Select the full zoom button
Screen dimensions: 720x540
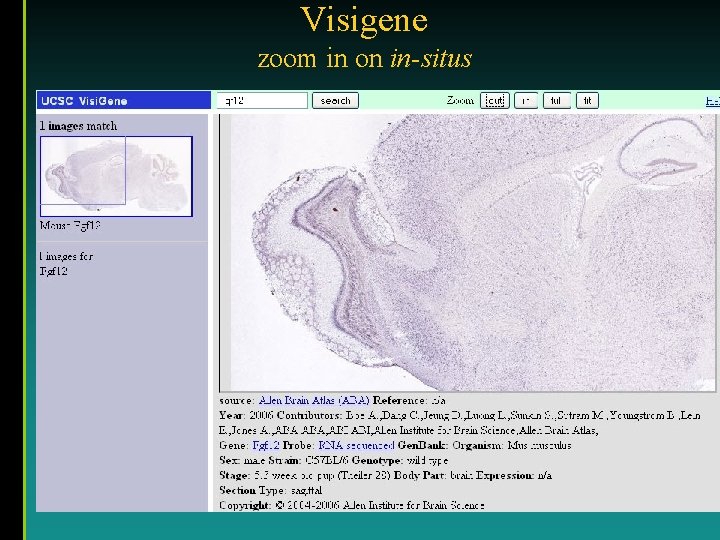[557, 101]
